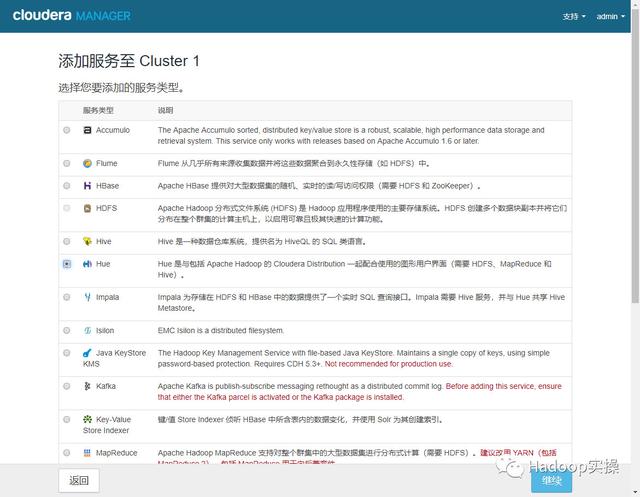This screenshot has height=497, width=640.
Task: Select the MapReduce radio button
Action: tap(67, 453)
